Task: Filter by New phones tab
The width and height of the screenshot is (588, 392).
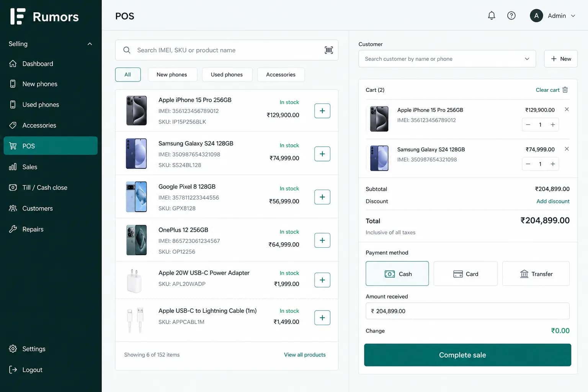Action: (172, 75)
